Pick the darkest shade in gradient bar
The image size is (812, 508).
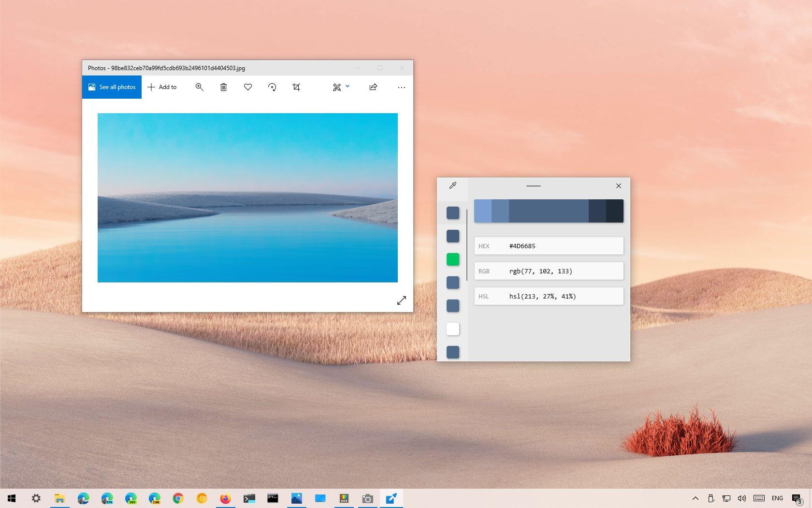point(615,211)
